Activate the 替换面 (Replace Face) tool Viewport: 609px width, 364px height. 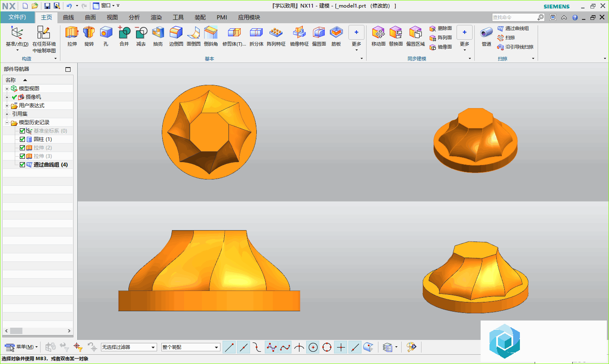(396, 36)
